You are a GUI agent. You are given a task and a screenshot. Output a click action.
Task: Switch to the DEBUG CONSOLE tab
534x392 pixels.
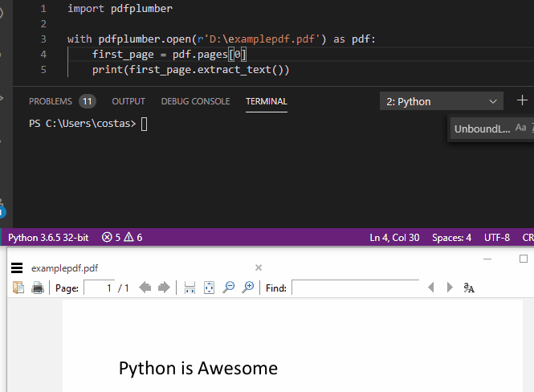pos(195,101)
